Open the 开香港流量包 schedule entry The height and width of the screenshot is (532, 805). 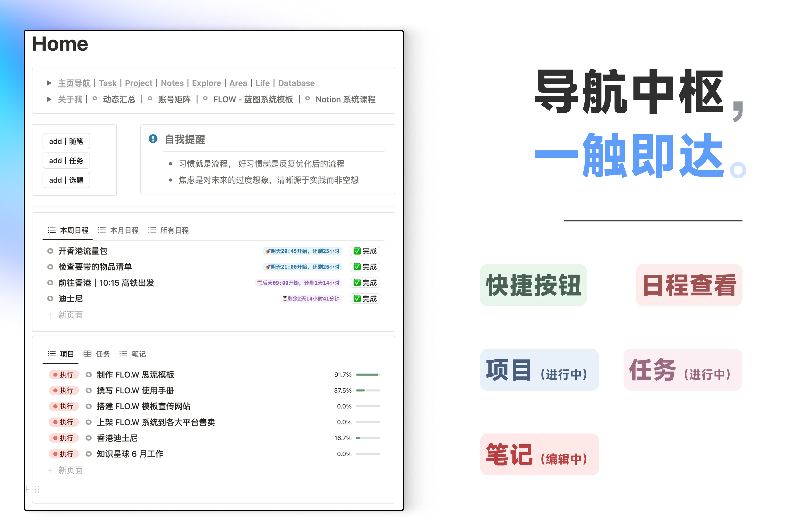pos(83,251)
